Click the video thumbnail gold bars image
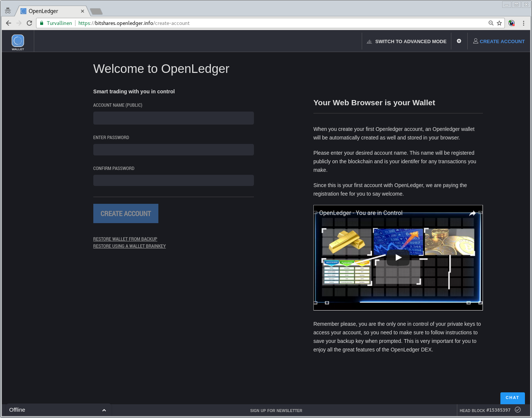Image resolution: width=532 pixels, height=418 pixels. tap(346, 242)
